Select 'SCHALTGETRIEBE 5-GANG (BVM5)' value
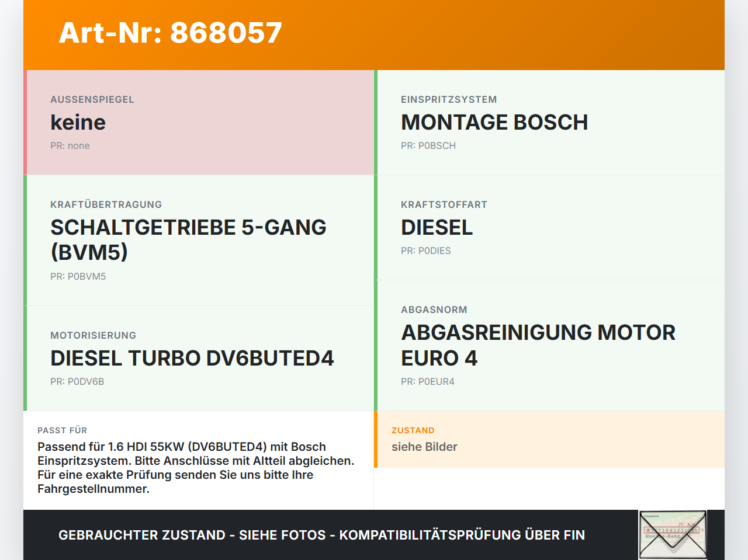Image resolution: width=748 pixels, height=560 pixels. coord(188,239)
